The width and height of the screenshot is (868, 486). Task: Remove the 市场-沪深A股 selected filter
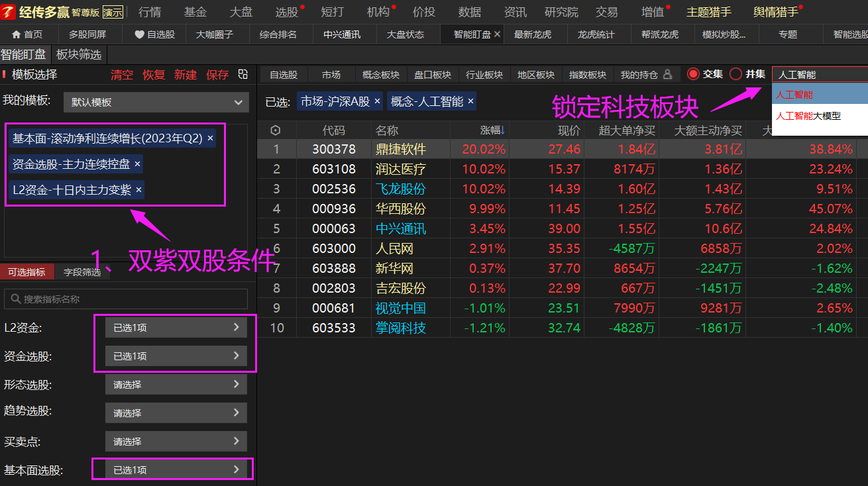click(377, 101)
